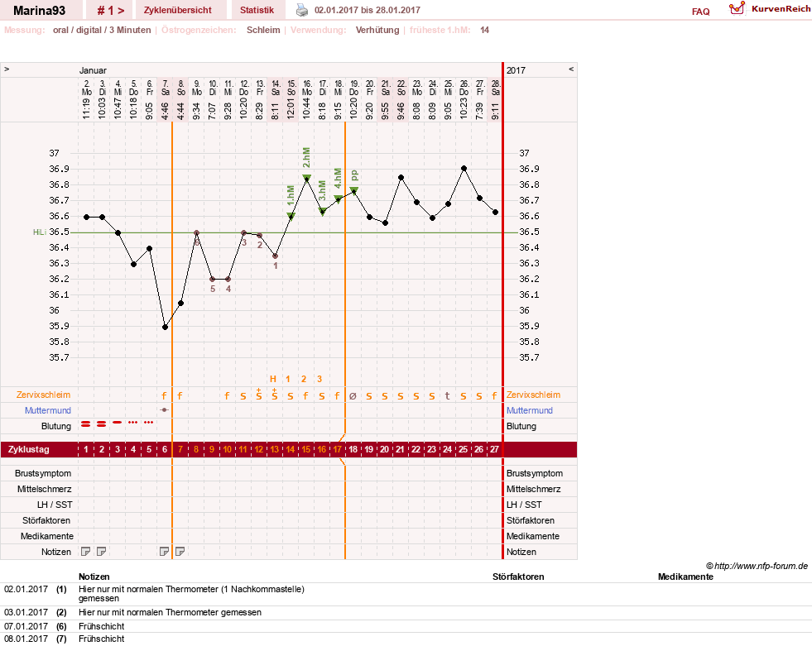Go to next cycle via # 1 >
This screenshot has width=812, height=670.
pos(111,11)
